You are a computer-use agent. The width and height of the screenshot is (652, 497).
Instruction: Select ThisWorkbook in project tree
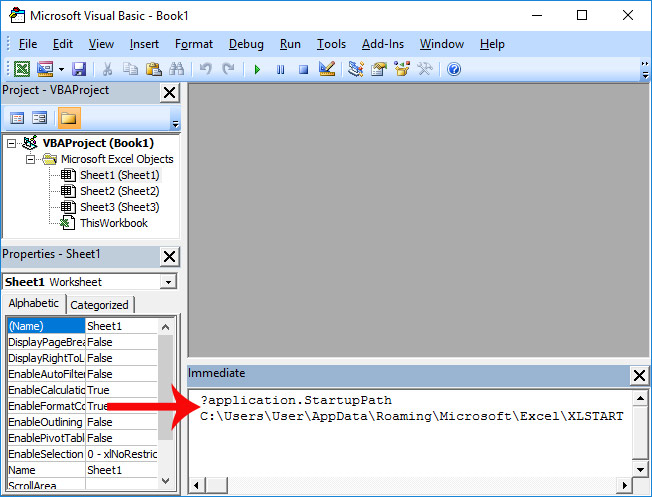click(x=114, y=223)
